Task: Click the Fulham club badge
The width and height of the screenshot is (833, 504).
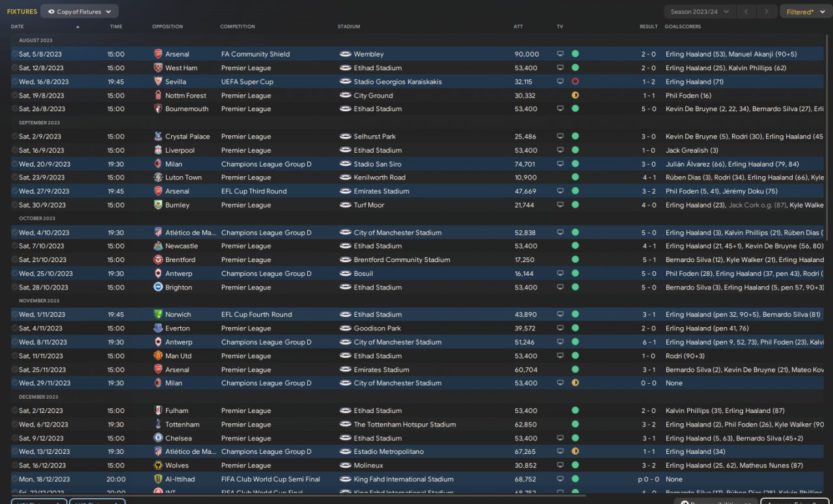Action: [x=158, y=410]
